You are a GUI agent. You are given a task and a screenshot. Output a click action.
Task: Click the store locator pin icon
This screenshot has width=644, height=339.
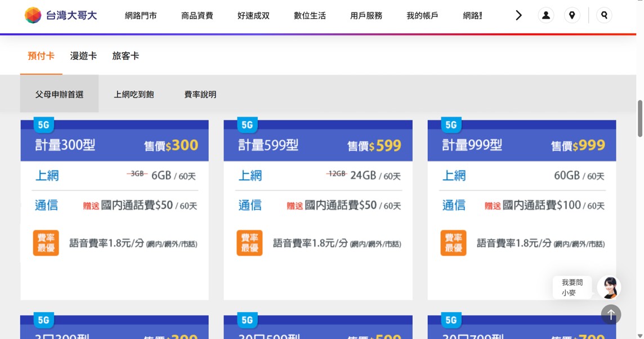[x=572, y=15]
